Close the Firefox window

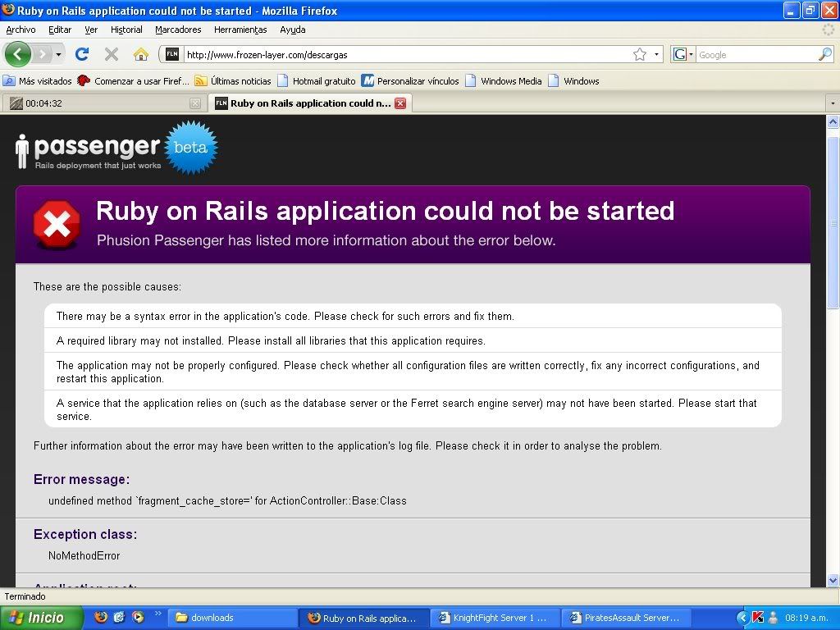tap(829, 10)
